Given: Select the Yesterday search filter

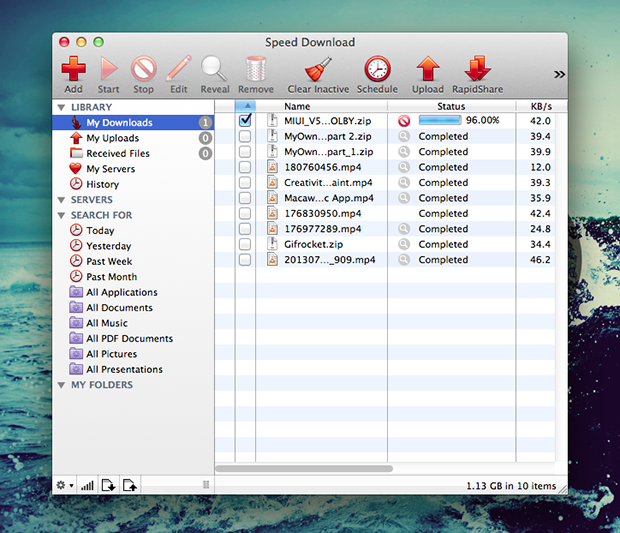Looking at the screenshot, I should (x=133, y=246).
